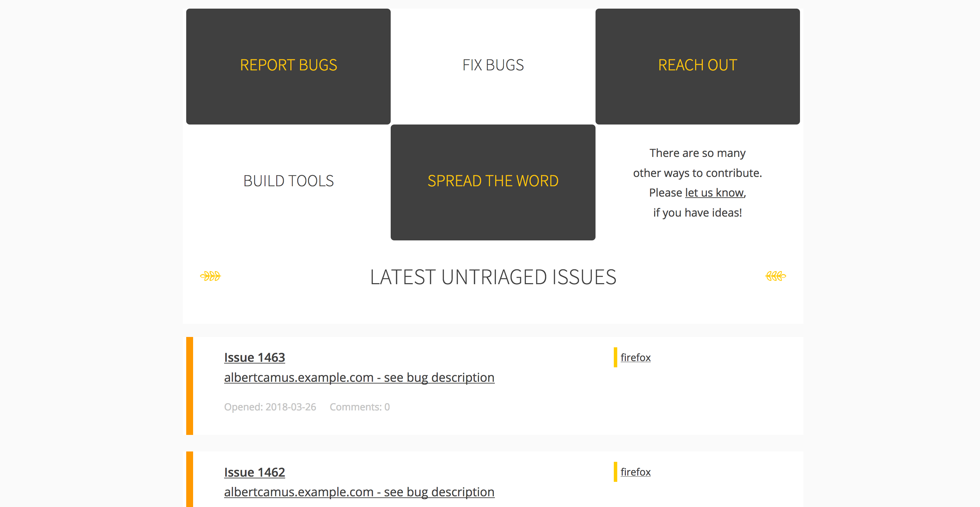Screen dimensions: 980x507
Task: Select the FIX BUGS tile
Action: pyautogui.click(x=493, y=66)
